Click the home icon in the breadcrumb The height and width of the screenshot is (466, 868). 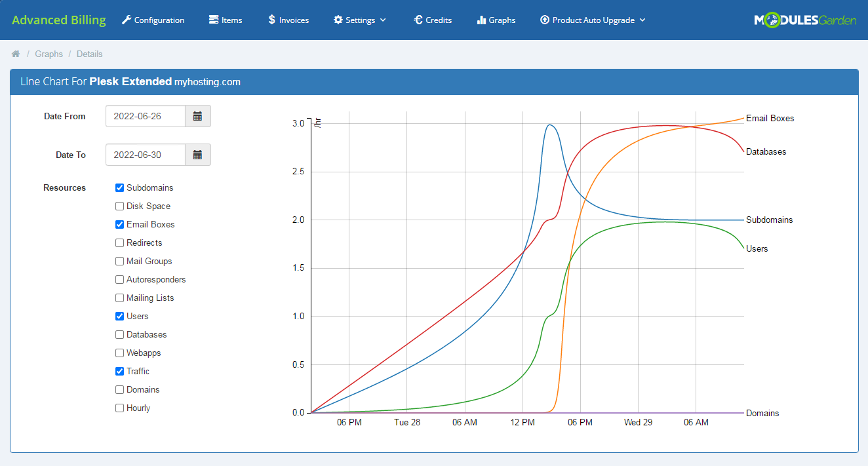pyautogui.click(x=15, y=53)
